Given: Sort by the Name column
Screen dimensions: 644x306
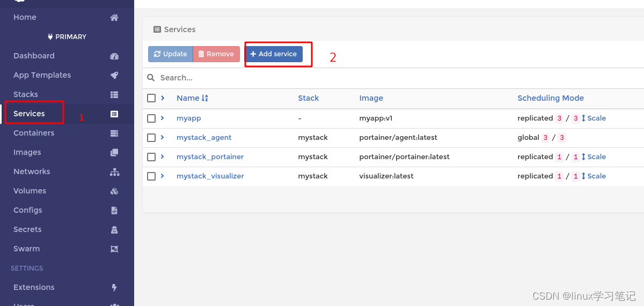Looking at the screenshot, I should pos(192,98).
